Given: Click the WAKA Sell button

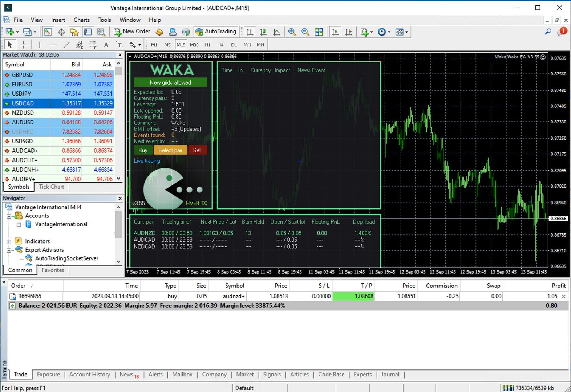Looking at the screenshot, I should tap(197, 150).
